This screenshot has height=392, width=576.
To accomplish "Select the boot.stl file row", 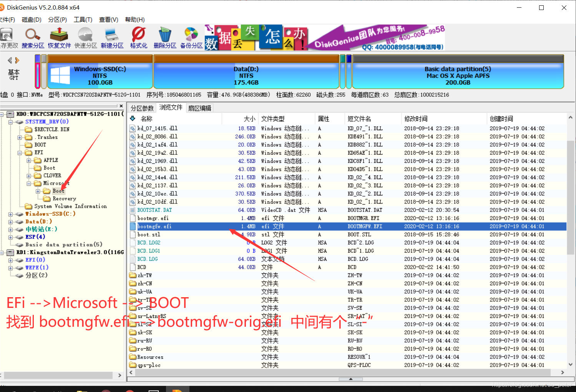I will 348,235.
